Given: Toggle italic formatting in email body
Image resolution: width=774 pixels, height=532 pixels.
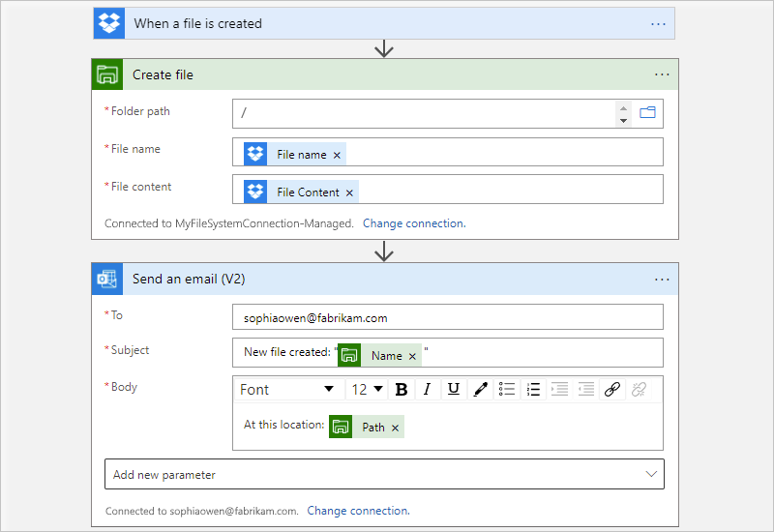Looking at the screenshot, I should (x=427, y=390).
